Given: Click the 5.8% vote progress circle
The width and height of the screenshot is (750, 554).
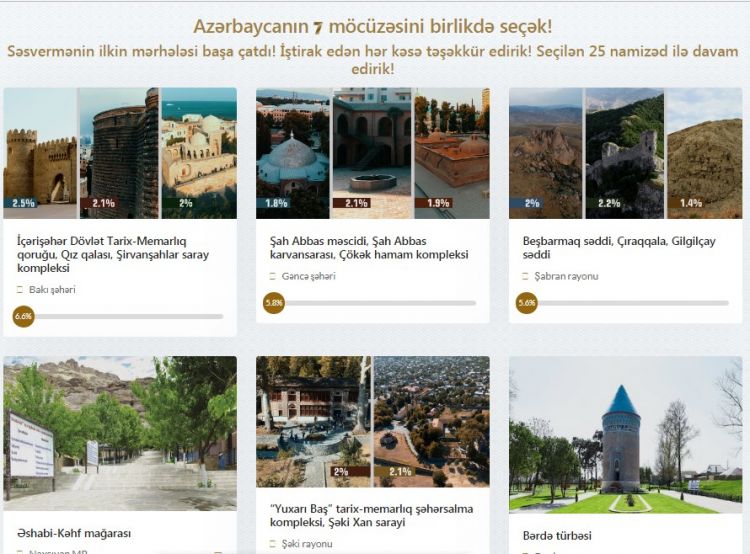Looking at the screenshot, I should pyautogui.click(x=274, y=303).
